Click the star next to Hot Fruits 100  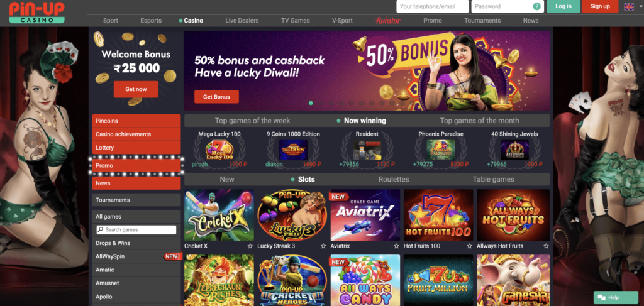(x=469, y=246)
